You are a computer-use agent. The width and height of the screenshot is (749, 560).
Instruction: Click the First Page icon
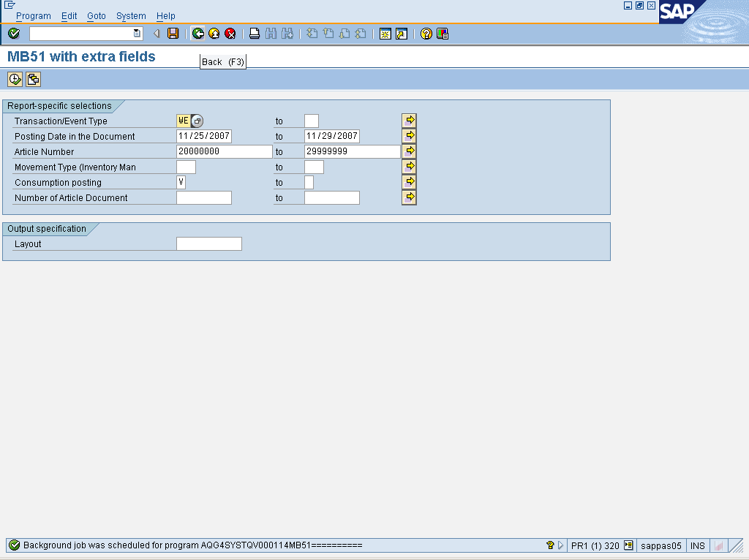[312, 34]
